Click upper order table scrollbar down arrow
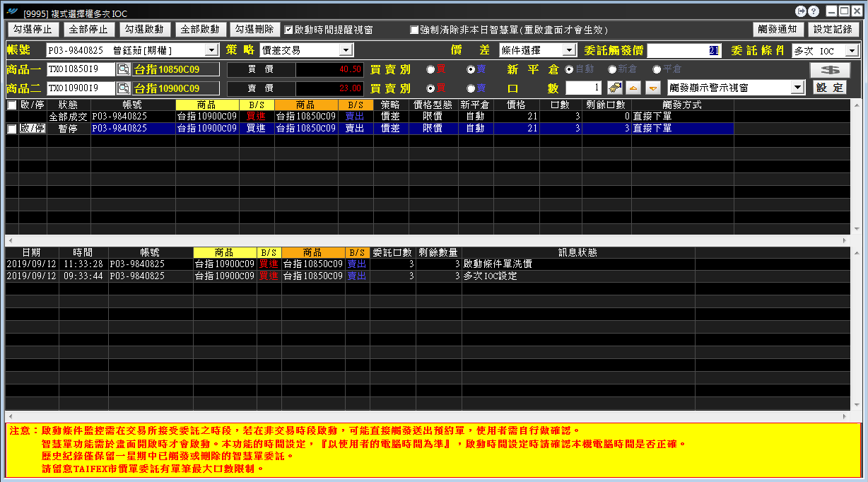 [857, 229]
